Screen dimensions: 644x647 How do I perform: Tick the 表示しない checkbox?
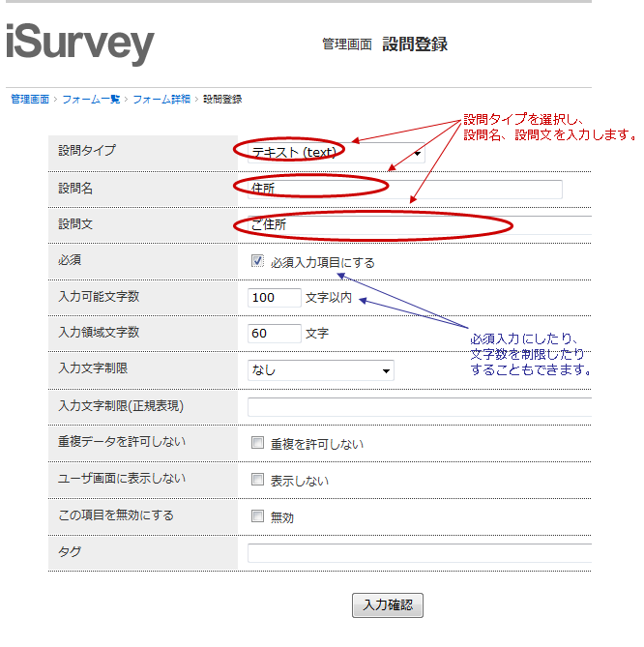(257, 480)
